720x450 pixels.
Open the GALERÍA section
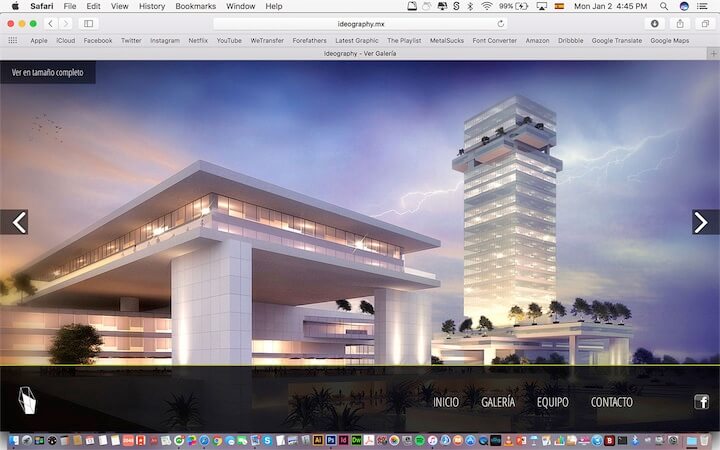click(498, 402)
